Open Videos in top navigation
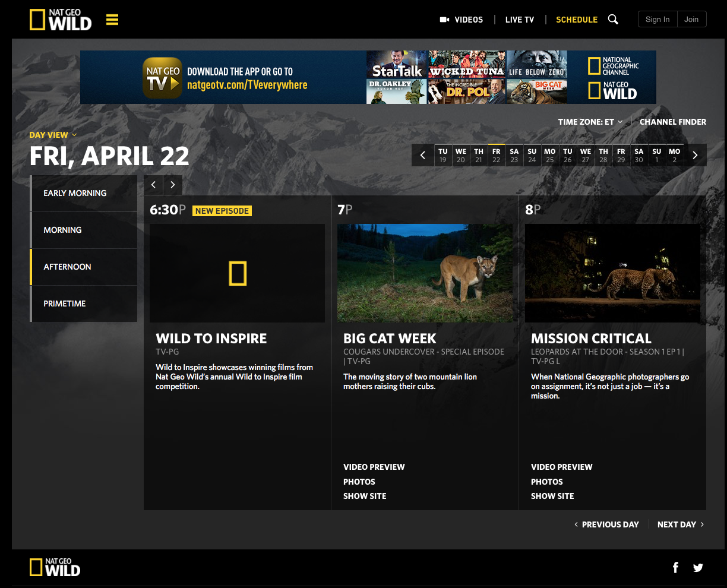 [469, 20]
